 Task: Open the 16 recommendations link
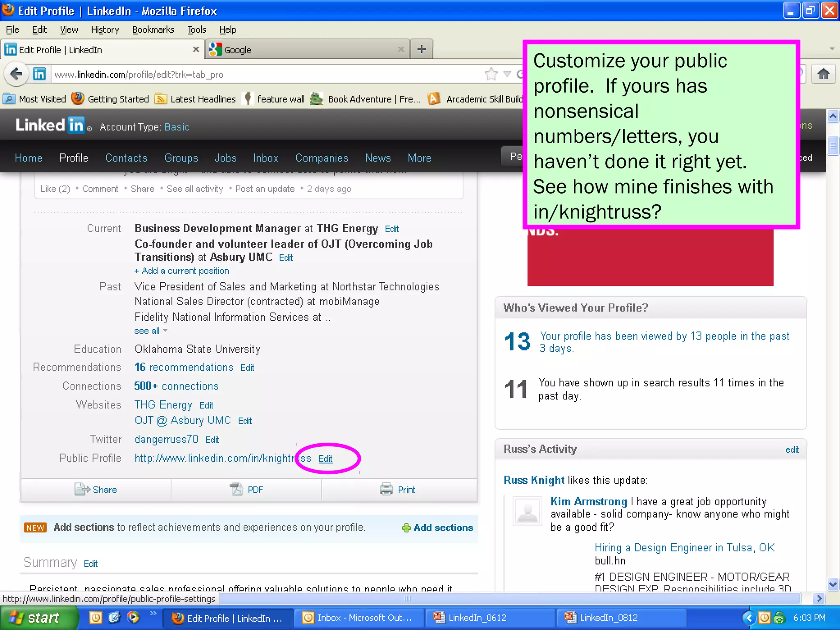point(184,367)
